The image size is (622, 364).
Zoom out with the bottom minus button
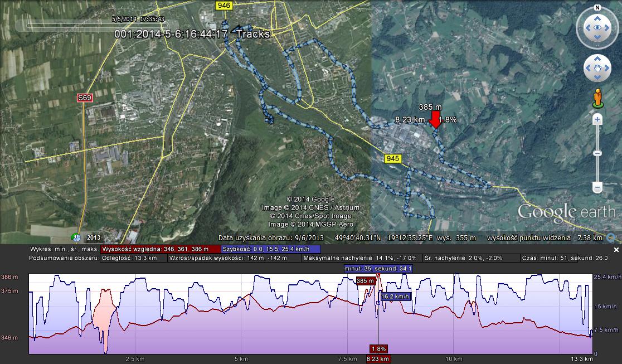[x=597, y=187]
